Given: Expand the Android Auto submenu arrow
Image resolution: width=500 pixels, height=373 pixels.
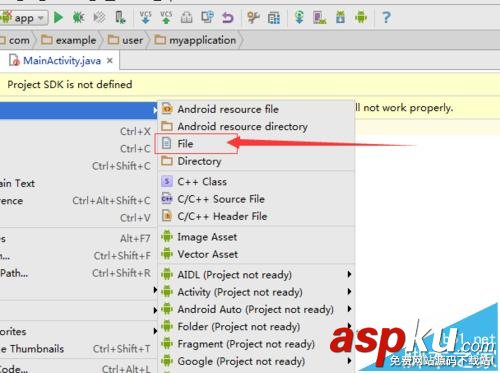Looking at the screenshot, I should [x=349, y=309].
